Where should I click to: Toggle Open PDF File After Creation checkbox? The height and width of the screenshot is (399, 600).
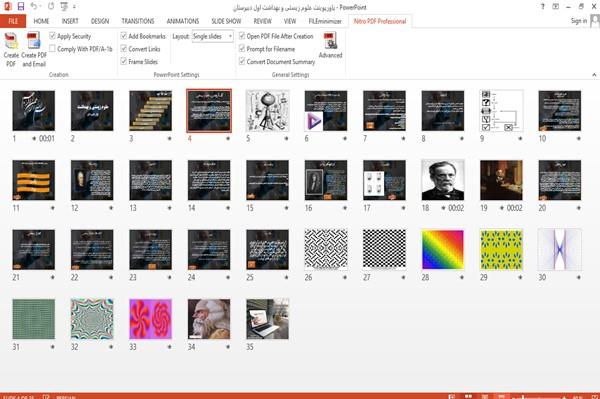click(242, 36)
